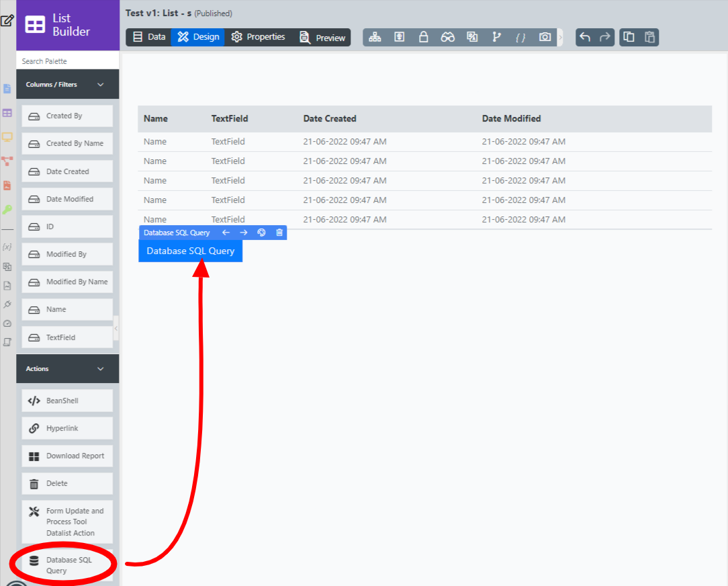Switch to the Preview tab
The height and width of the screenshot is (586, 728).
(322, 38)
